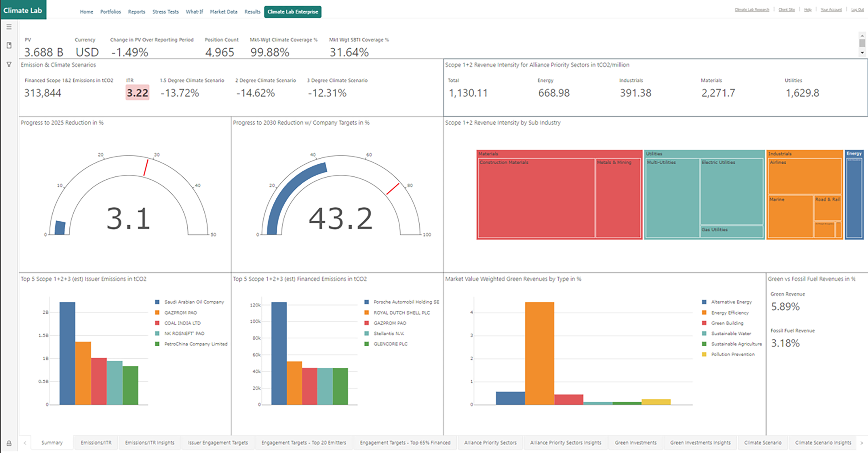868x453 pixels.
Task: Open the Portfolios menu
Action: (111, 12)
